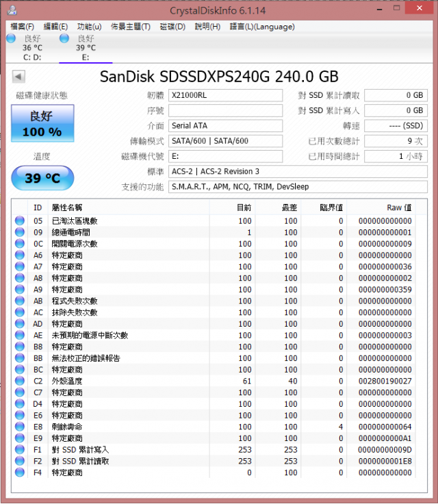Click status orb of attribute E9

coord(20,438)
